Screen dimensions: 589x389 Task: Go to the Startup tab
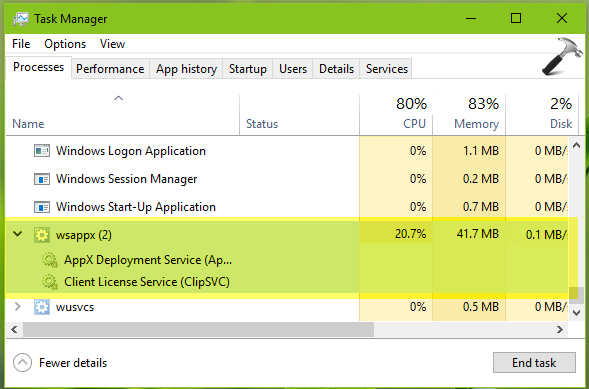pos(248,69)
